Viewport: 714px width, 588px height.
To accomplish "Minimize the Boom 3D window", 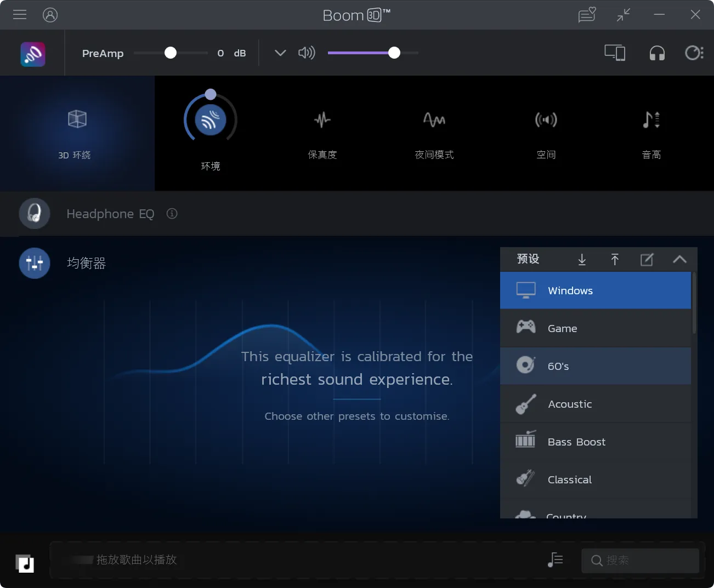I will [659, 15].
